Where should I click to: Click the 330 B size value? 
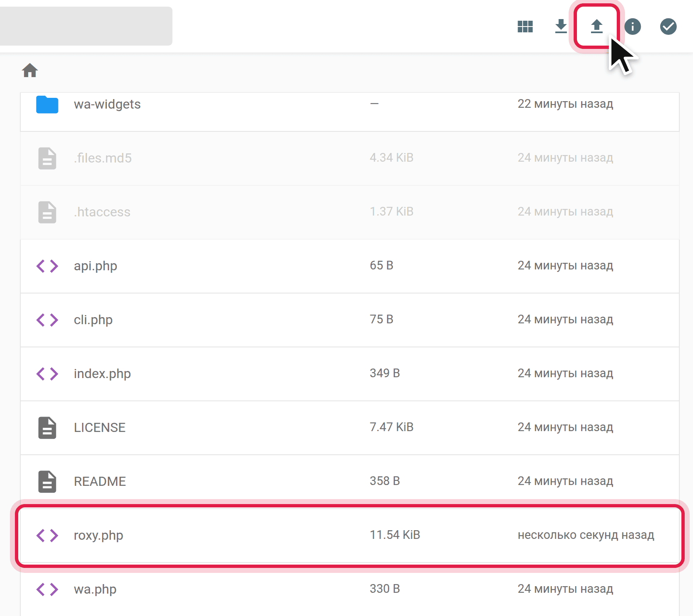point(385,589)
